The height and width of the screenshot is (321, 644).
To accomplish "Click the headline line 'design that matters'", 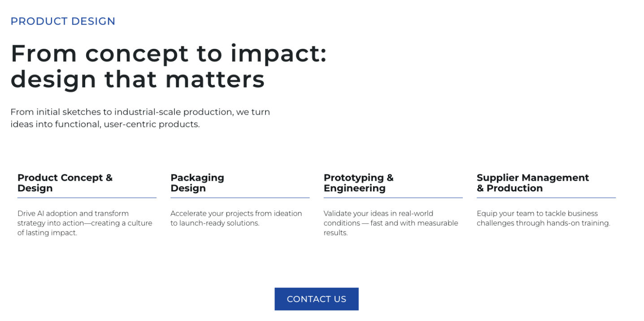I will [x=138, y=79].
